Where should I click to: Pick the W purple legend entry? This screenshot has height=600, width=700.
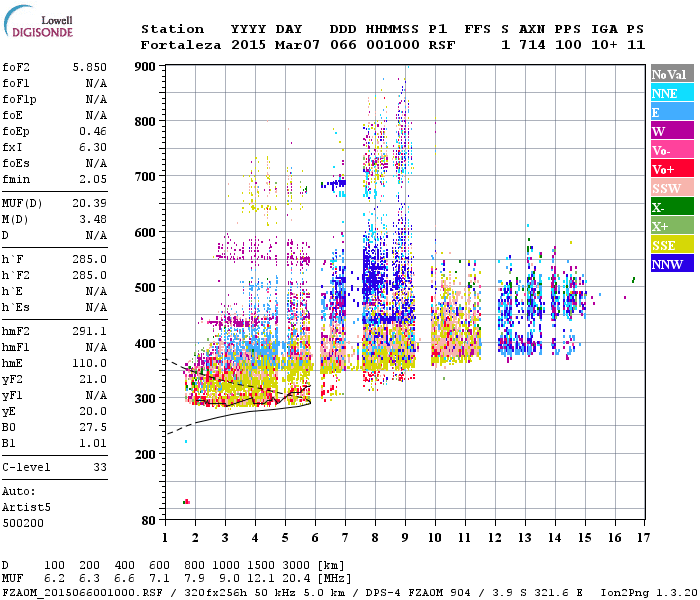[671, 131]
